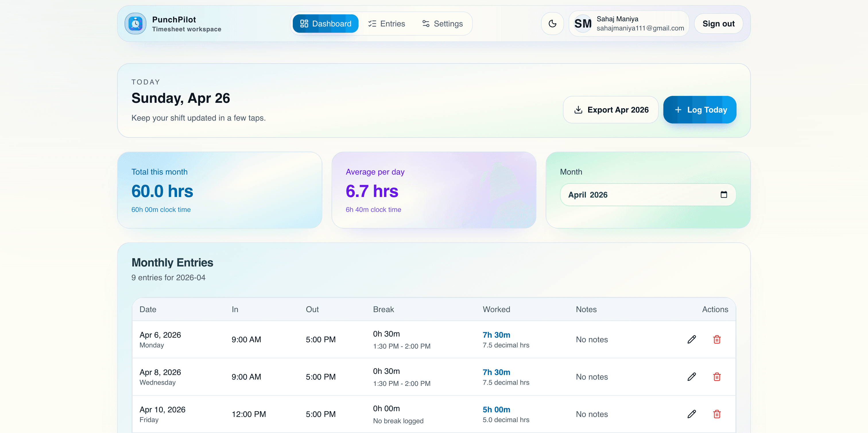The width and height of the screenshot is (868, 433).
Task: Click the 'Monthly Entries' heading
Action: click(172, 262)
